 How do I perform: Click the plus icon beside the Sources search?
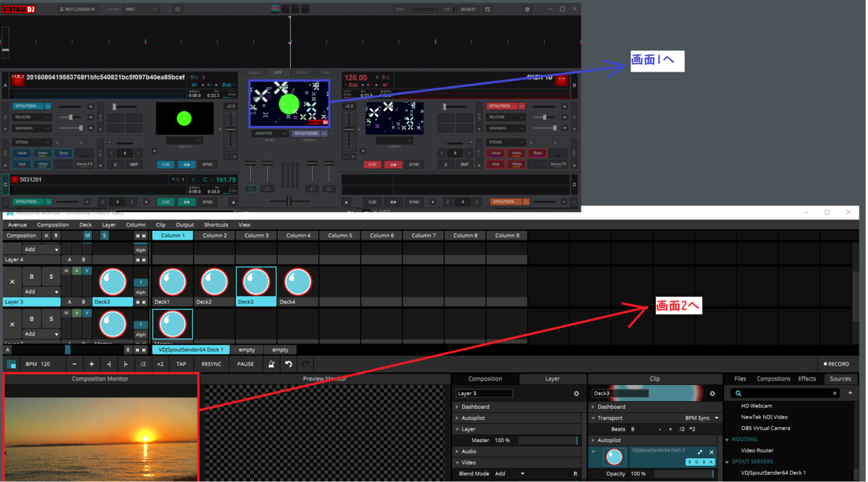851,393
